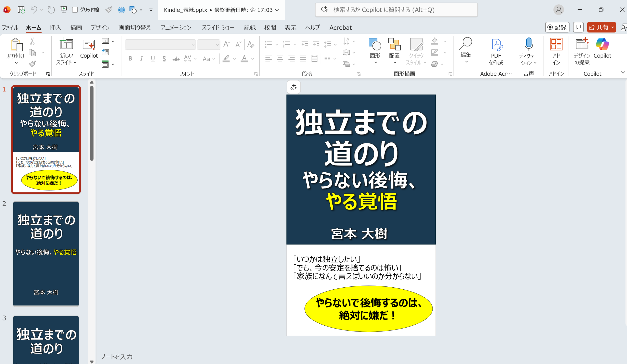
Task: Open the アニメーション ribbon tab
Action: click(x=176, y=28)
